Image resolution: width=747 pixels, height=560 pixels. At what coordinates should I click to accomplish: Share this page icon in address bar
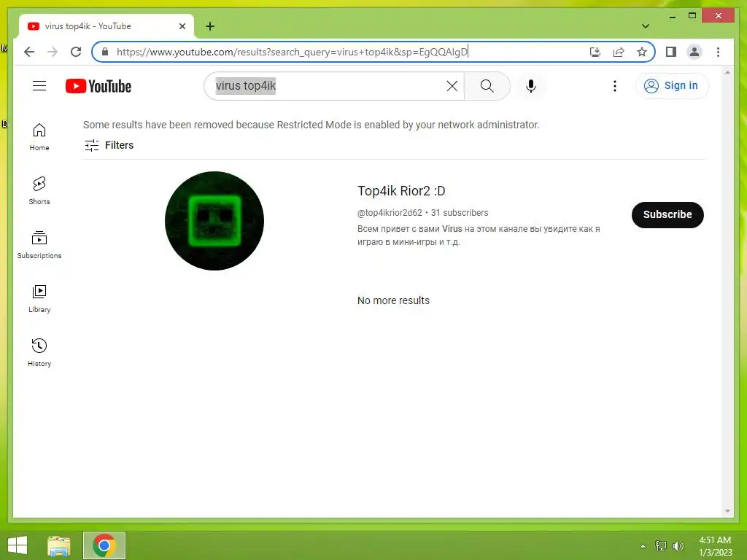(619, 52)
